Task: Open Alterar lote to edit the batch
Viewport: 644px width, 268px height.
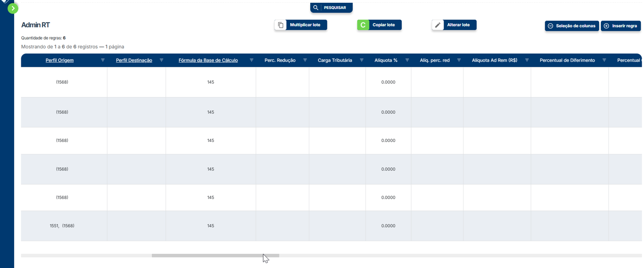Action: click(x=454, y=25)
